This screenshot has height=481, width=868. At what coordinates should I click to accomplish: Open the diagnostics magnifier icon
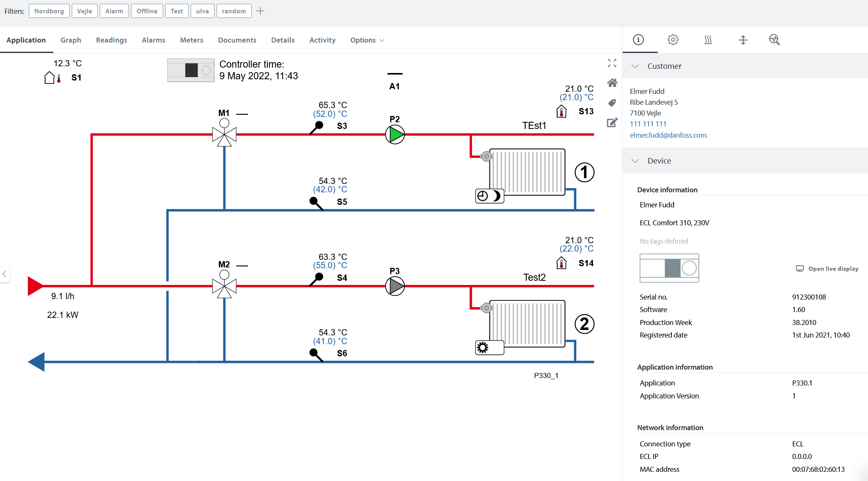[774, 40]
